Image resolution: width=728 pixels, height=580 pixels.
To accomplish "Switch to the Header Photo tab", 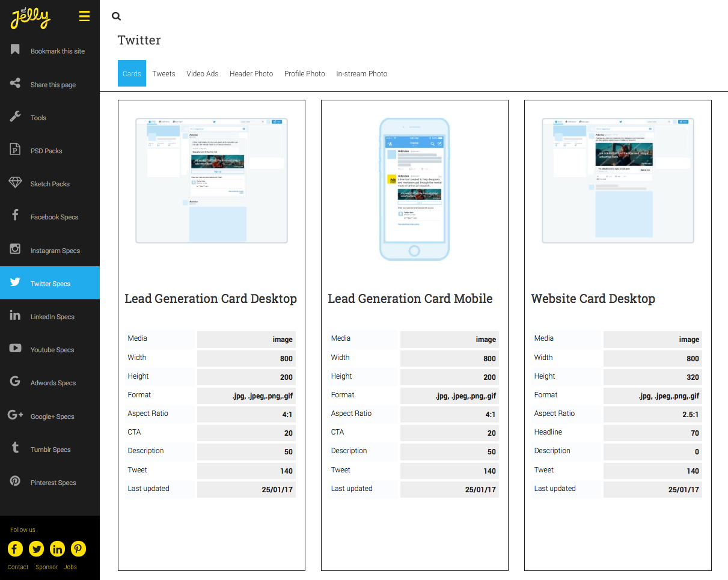I will (251, 73).
